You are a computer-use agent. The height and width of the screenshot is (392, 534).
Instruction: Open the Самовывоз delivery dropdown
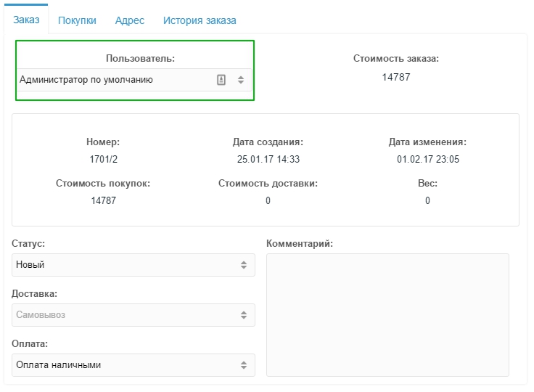tap(123, 315)
